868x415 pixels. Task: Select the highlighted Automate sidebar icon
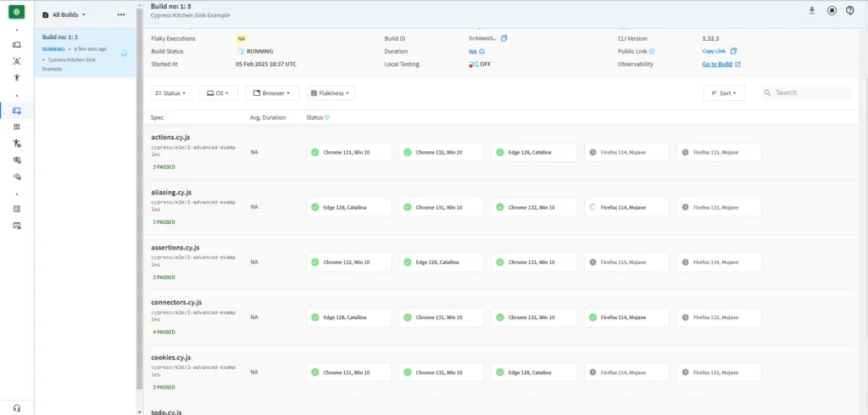coord(17,110)
